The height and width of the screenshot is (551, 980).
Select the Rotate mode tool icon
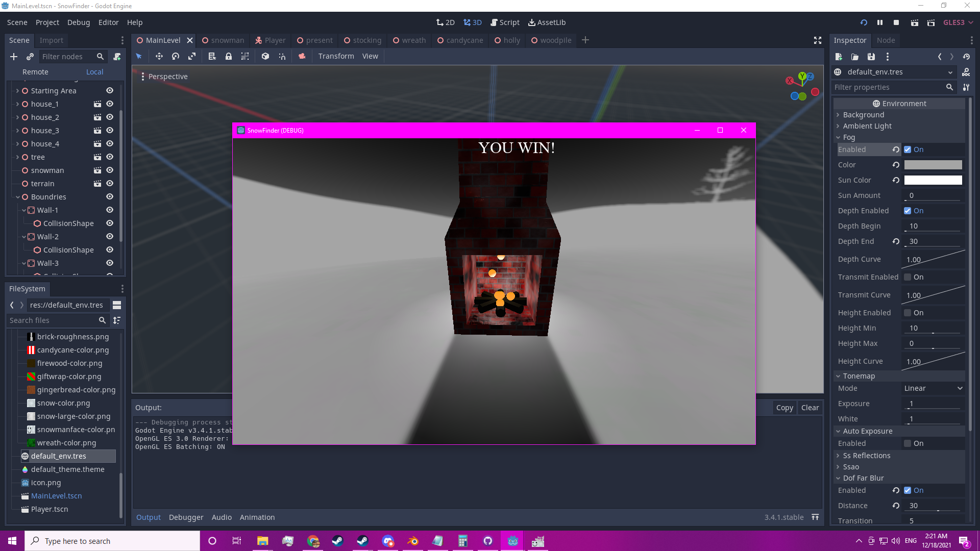point(176,56)
